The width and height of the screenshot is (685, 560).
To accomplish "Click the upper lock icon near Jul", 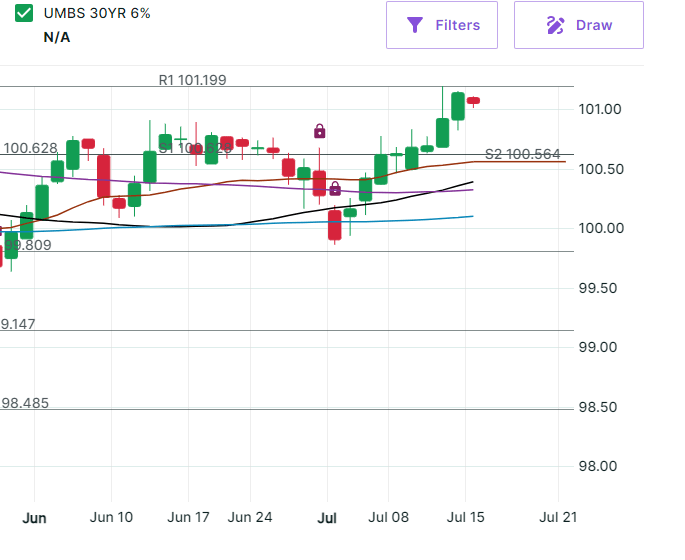I will click(x=319, y=131).
